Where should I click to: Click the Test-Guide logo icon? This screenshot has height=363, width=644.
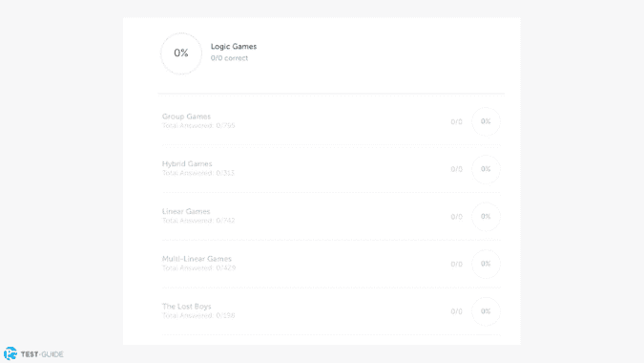pyautogui.click(x=10, y=353)
